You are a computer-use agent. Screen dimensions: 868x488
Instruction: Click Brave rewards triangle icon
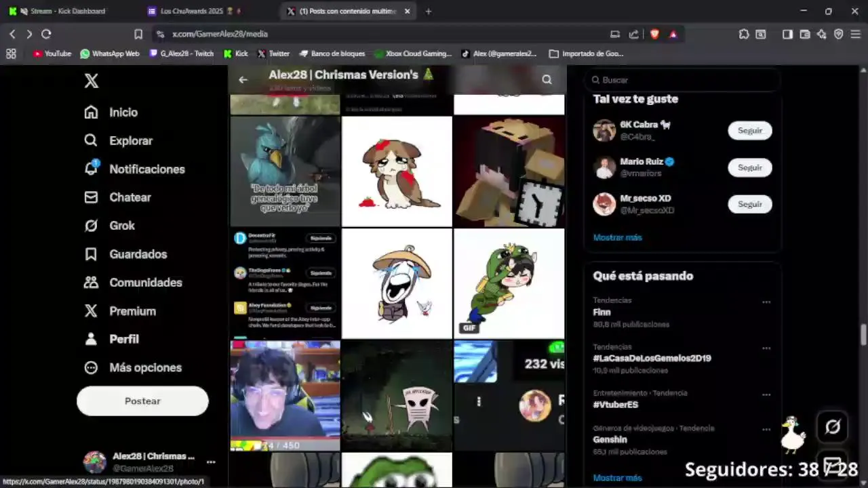click(x=673, y=34)
